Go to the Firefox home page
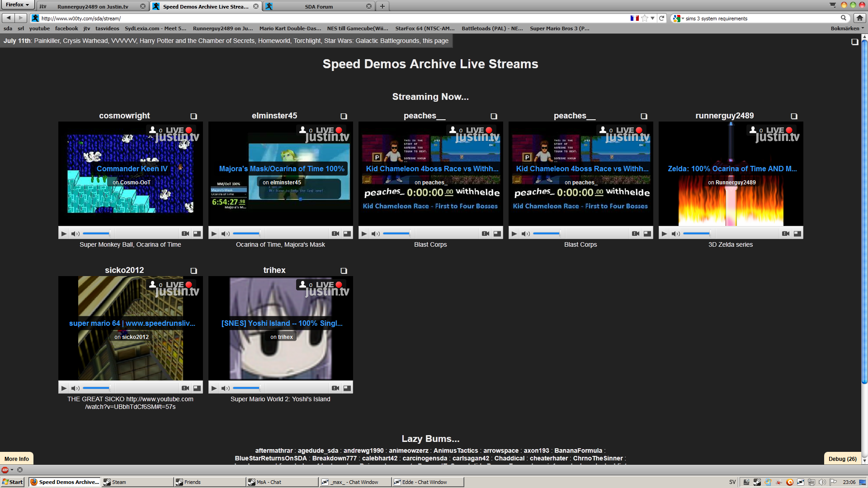The width and height of the screenshot is (868, 488). 859,18
